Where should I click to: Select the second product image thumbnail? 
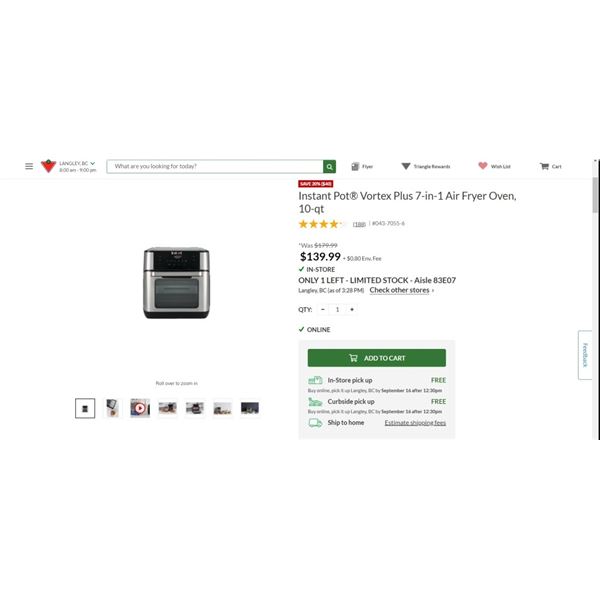click(x=112, y=408)
